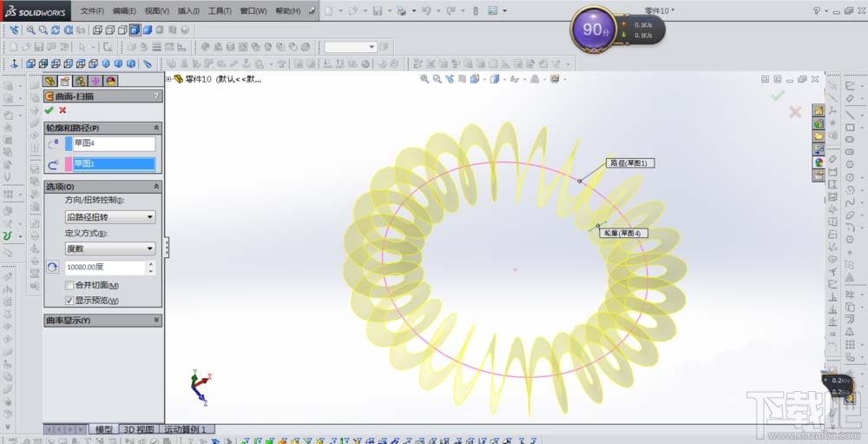
Task: Click the 路径(草图1) callout label
Action: coord(630,163)
